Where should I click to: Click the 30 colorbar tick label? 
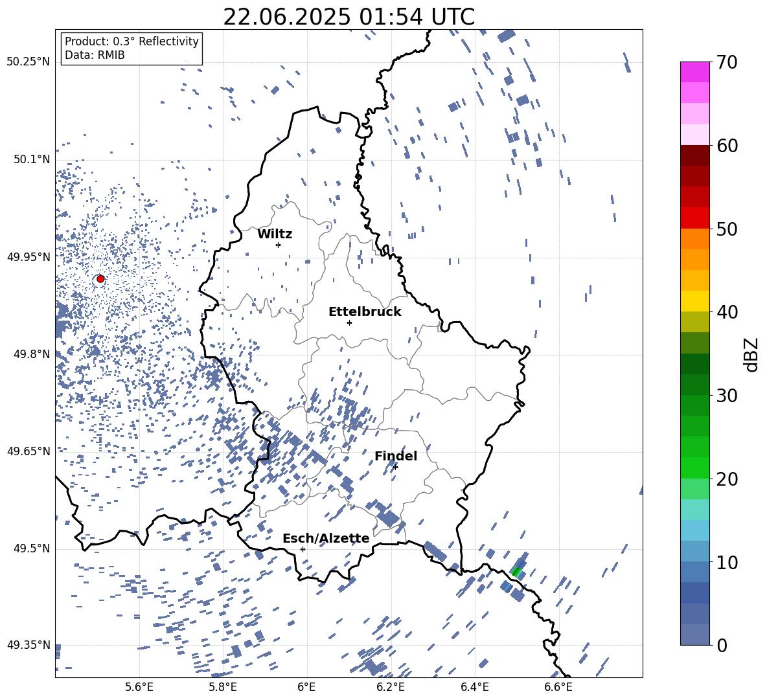pyautogui.click(x=727, y=396)
